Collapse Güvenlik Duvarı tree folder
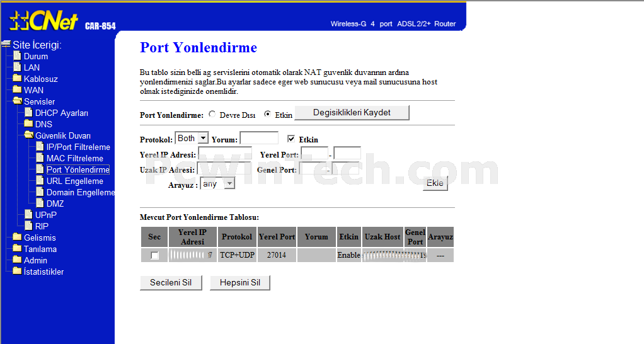Image resolution: width=644 pixels, height=344 pixels. tap(63, 136)
